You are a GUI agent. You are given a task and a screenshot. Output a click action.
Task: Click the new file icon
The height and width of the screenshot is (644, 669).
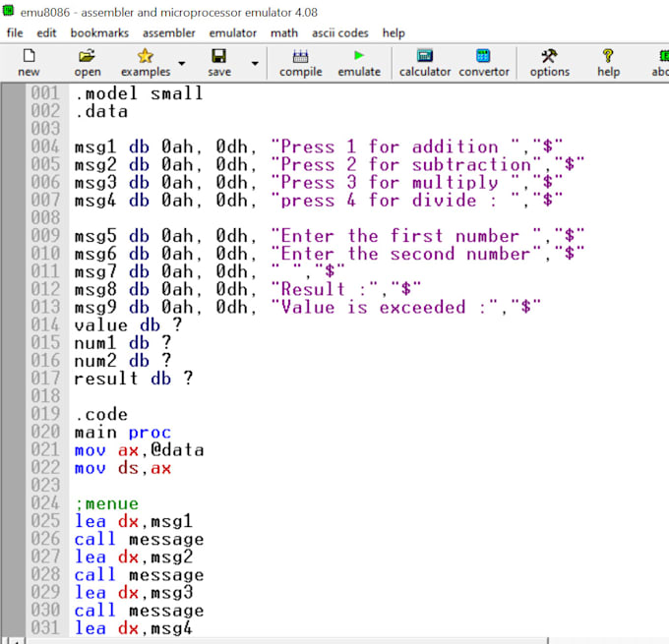(x=29, y=55)
